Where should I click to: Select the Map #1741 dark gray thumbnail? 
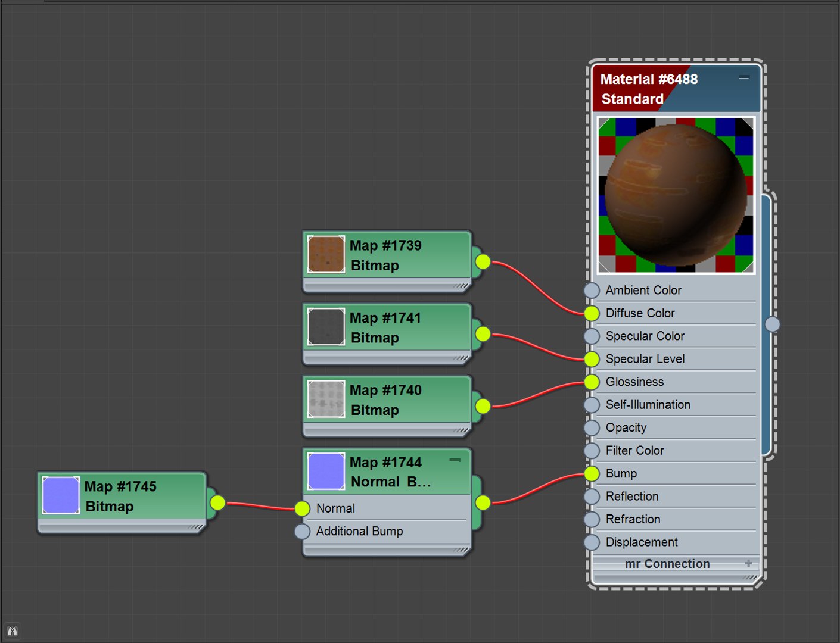pos(326,327)
